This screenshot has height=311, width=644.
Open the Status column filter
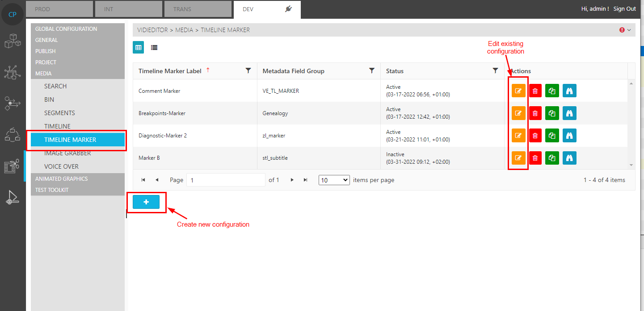[x=495, y=71]
